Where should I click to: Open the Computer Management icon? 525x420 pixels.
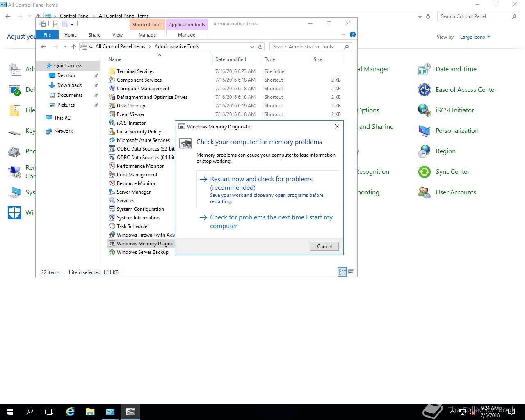pyautogui.click(x=112, y=89)
